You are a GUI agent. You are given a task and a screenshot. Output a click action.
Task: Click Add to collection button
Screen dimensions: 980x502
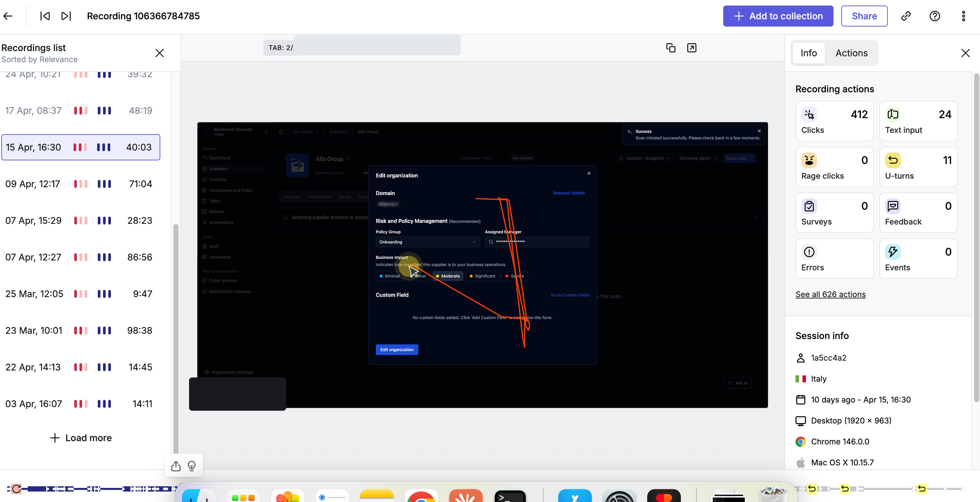pyautogui.click(x=778, y=16)
